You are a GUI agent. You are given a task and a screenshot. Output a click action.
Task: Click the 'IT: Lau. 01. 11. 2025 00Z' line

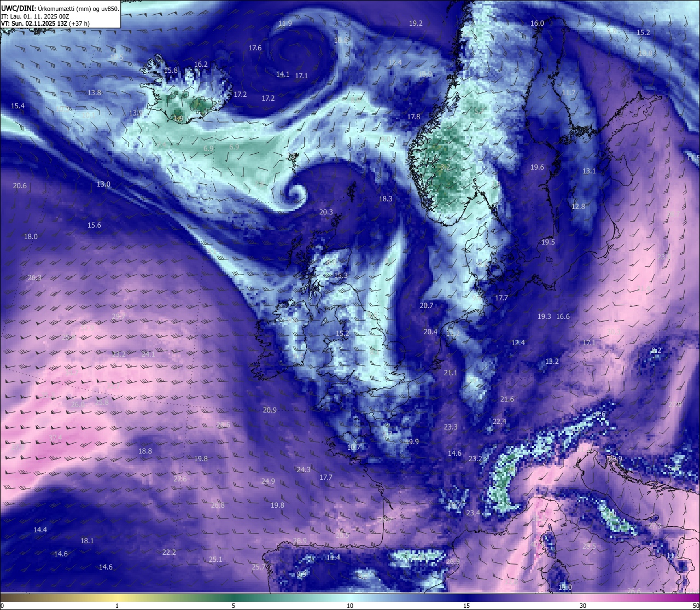pyautogui.click(x=35, y=16)
